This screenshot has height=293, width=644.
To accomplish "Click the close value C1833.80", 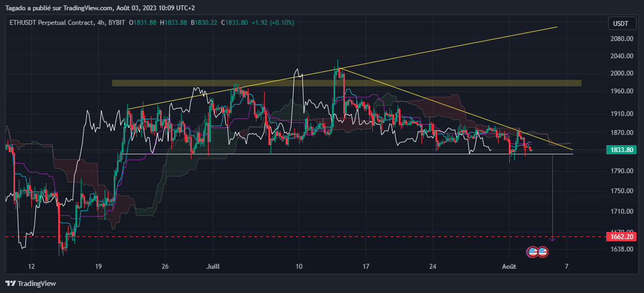I will 234,23.
